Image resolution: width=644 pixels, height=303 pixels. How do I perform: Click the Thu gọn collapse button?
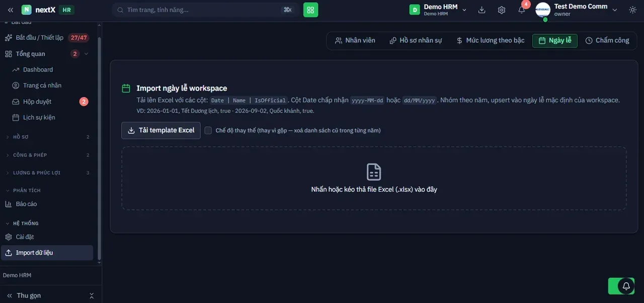[x=29, y=295]
